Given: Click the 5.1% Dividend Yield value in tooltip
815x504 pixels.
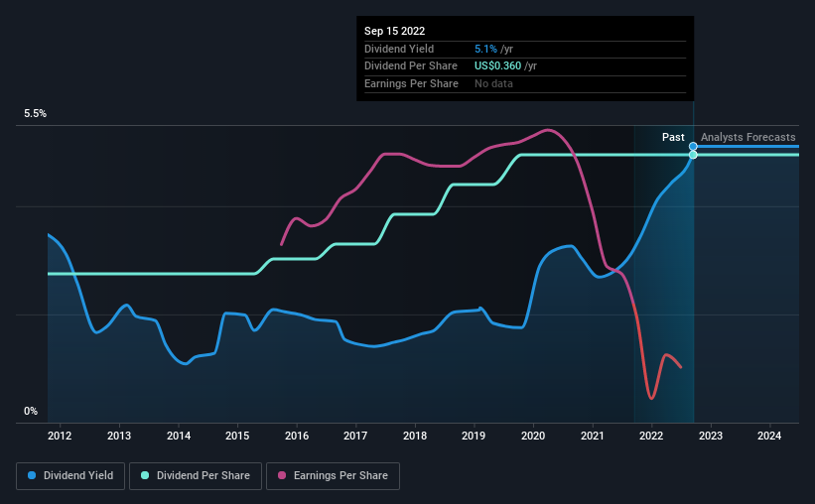Looking at the screenshot, I should (x=486, y=49).
